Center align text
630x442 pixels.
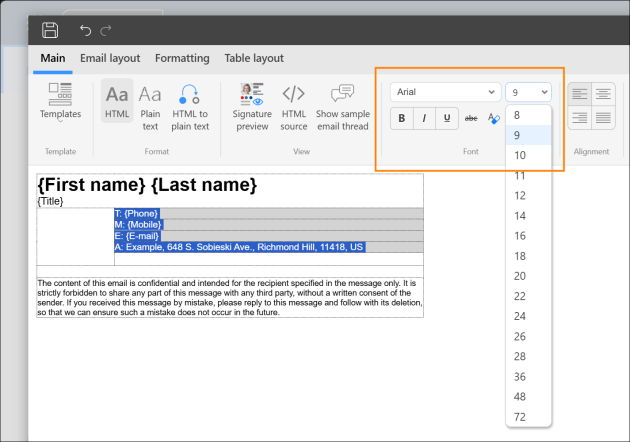tap(603, 94)
